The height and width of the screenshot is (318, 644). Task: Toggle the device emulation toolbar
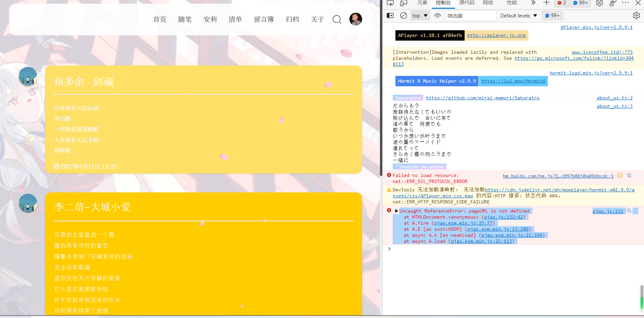pyautogui.click(x=403, y=3)
